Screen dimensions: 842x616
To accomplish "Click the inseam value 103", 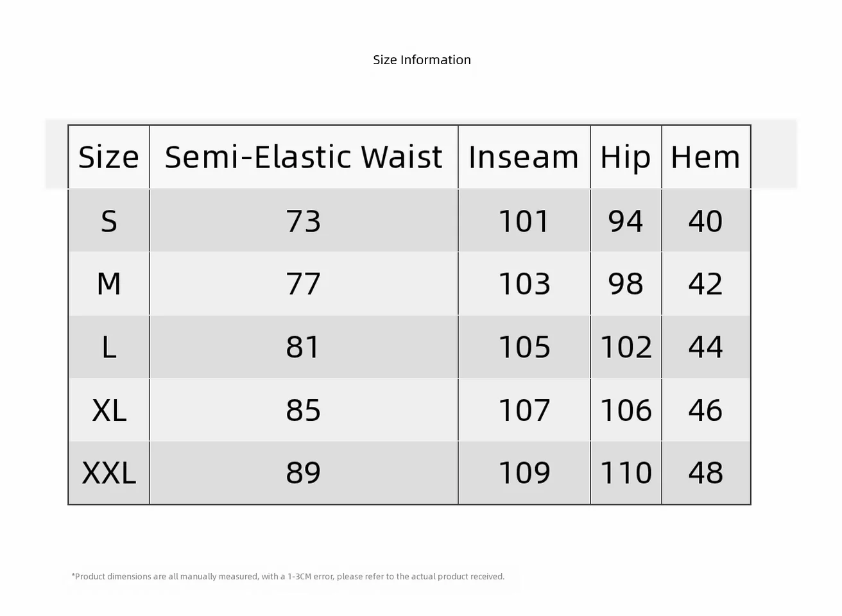I will tap(524, 284).
